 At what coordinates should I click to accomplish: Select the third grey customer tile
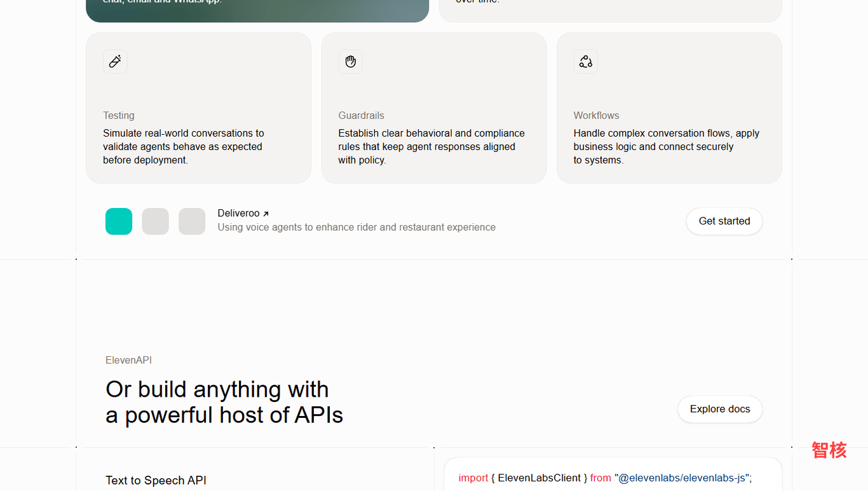[x=192, y=221]
